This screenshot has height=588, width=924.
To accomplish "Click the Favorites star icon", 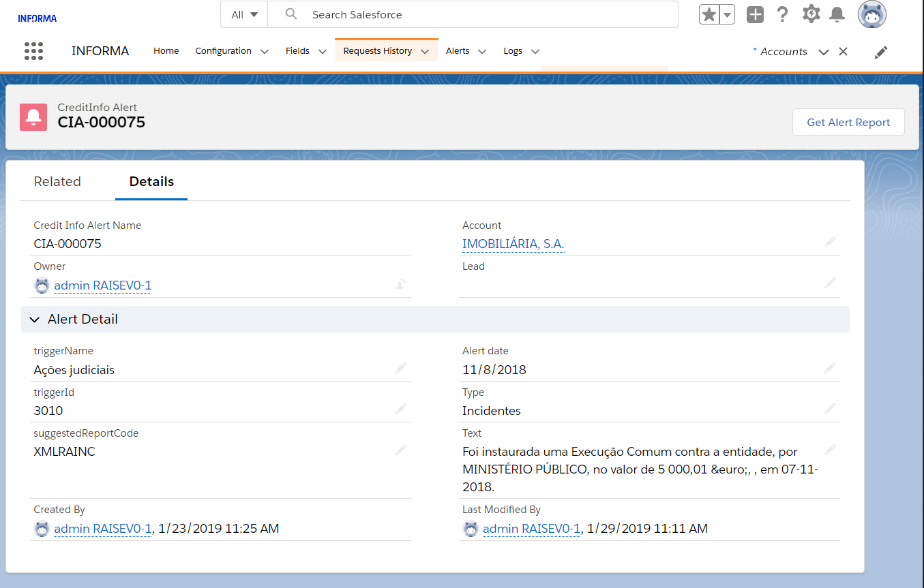I will click(x=709, y=14).
